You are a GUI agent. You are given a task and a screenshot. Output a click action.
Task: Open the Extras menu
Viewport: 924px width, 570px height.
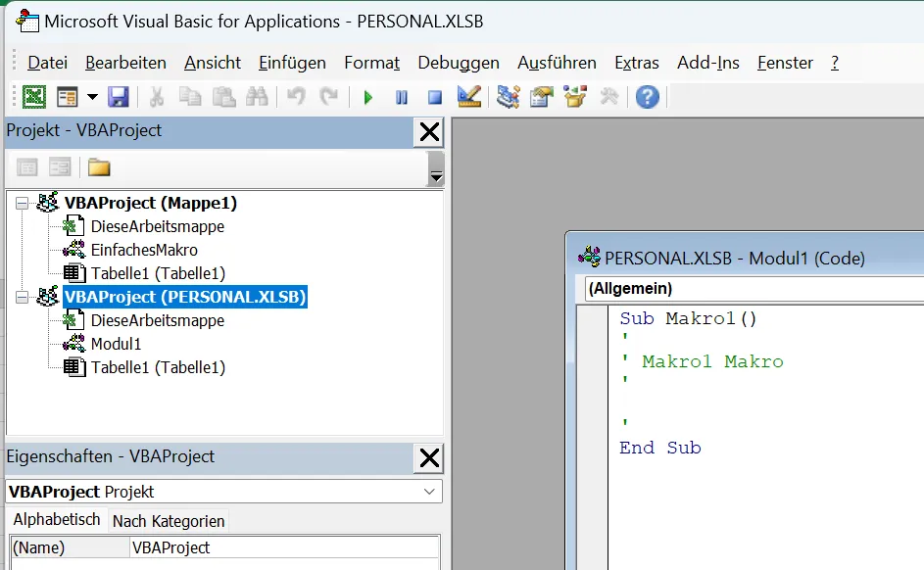point(637,63)
